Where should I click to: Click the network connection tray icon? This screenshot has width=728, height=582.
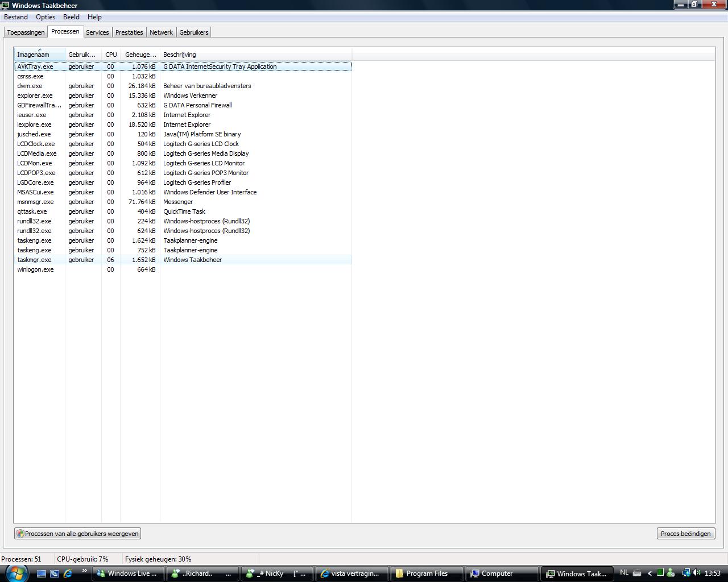click(686, 573)
